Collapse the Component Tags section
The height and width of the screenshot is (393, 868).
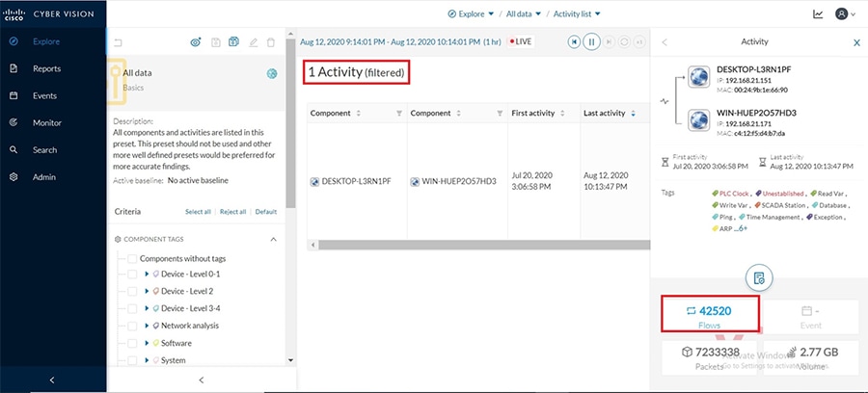pyautogui.click(x=274, y=239)
